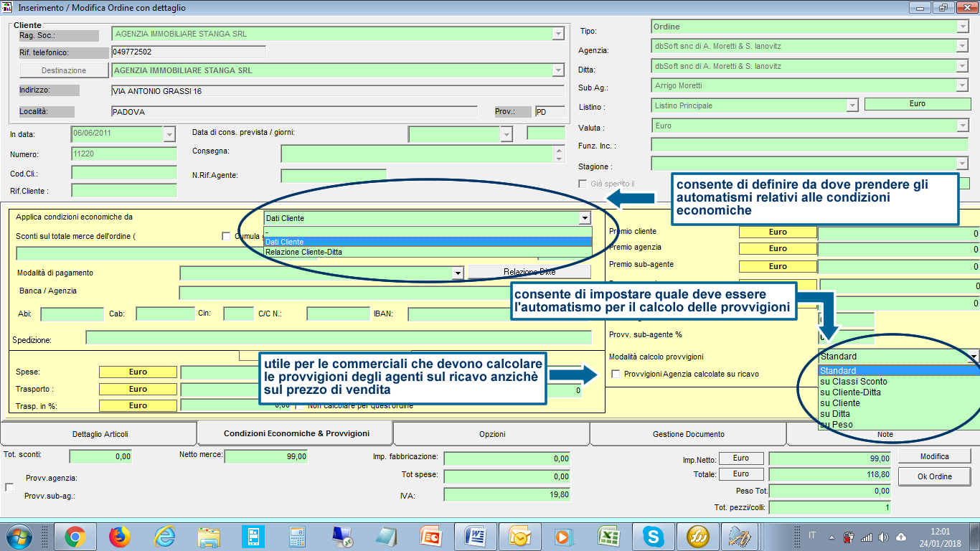
Task: Choose Dati Cliente in the dropdown list
Action: pyautogui.click(x=428, y=242)
